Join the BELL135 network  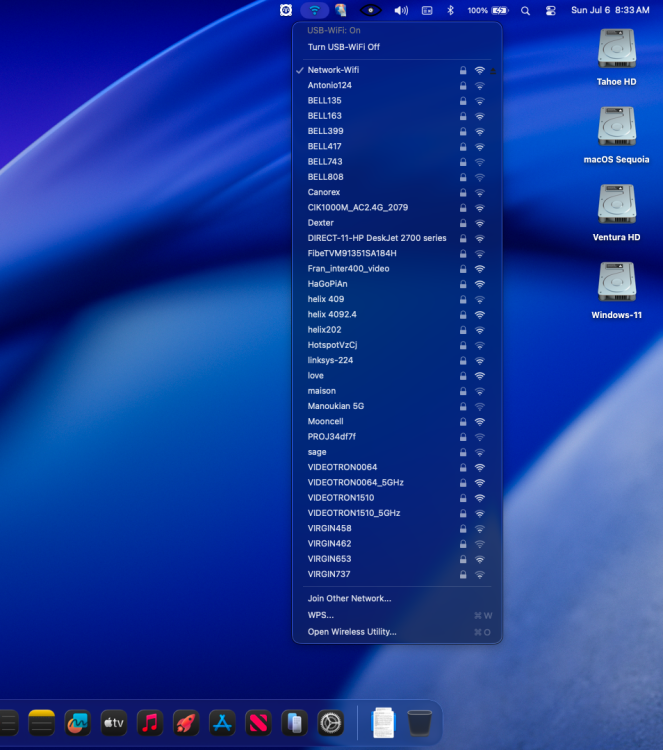point(397,100)
